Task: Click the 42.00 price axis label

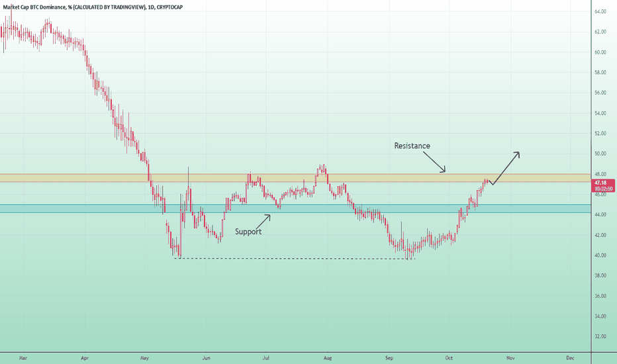Action: [x=600, y=235]
